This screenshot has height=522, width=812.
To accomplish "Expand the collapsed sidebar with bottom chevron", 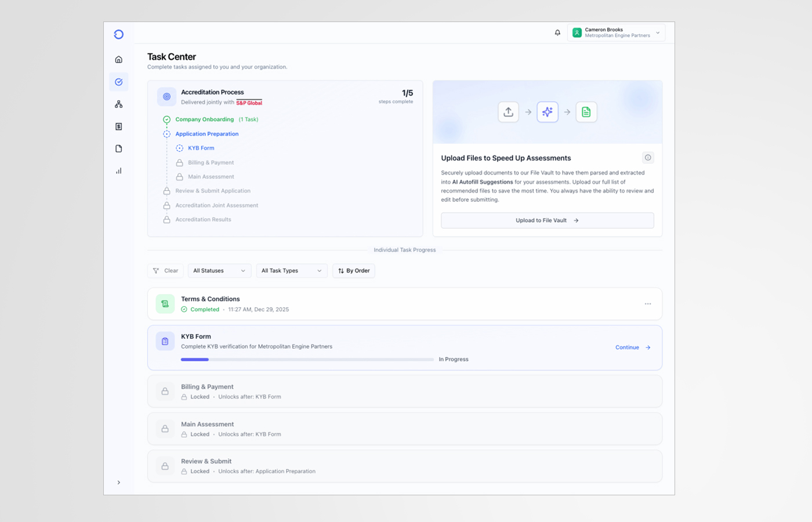I will (118, 482).
